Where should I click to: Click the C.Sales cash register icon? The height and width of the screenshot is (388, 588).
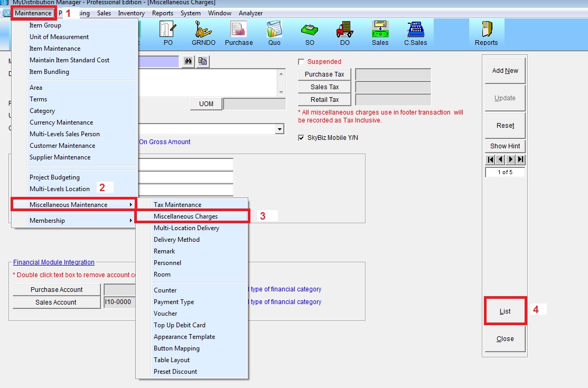click(x=416, y=33)
